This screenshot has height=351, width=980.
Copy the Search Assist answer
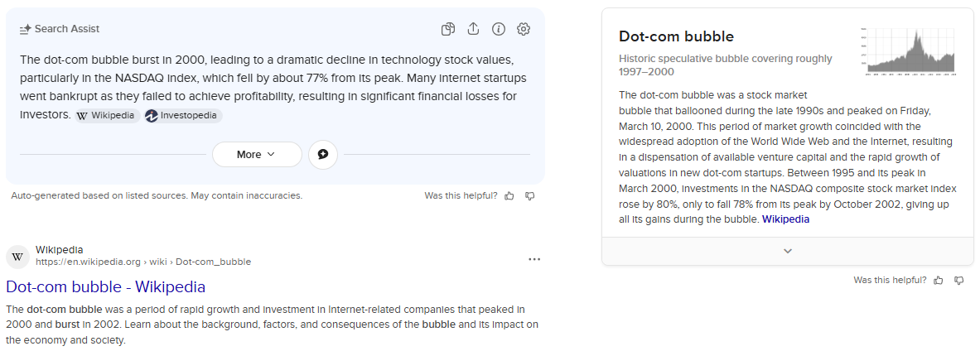pyautogui.click(x=448, y=29)
